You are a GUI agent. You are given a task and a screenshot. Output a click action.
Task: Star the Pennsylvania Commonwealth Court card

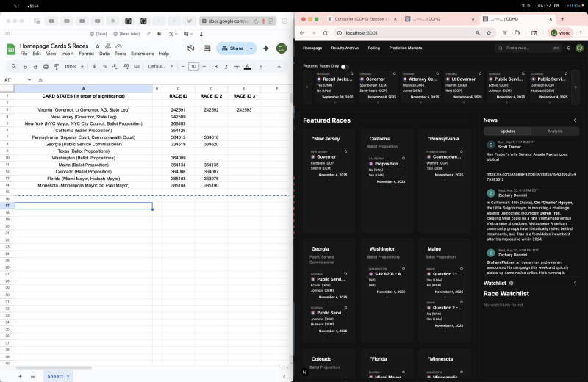[x=462, y=151]
